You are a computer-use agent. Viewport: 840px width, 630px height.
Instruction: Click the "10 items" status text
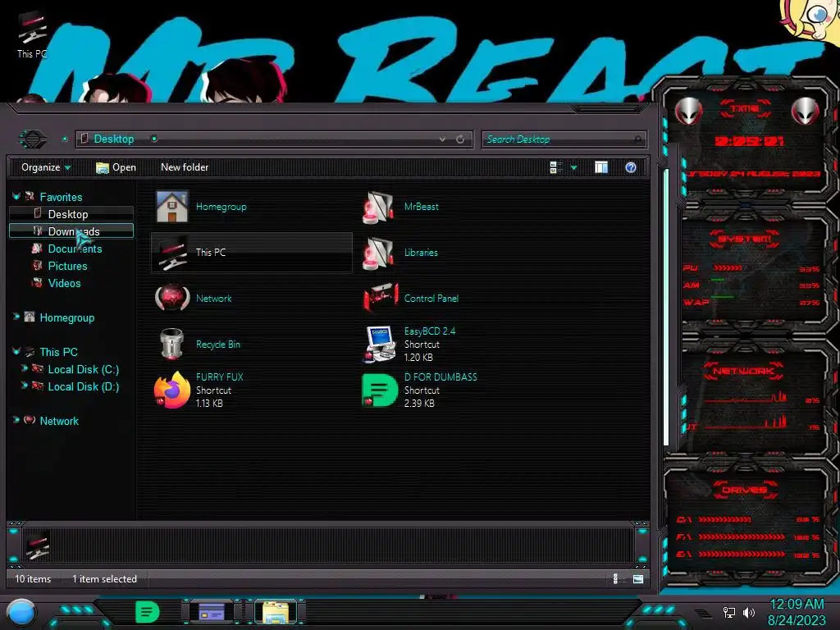coord(33,579)
